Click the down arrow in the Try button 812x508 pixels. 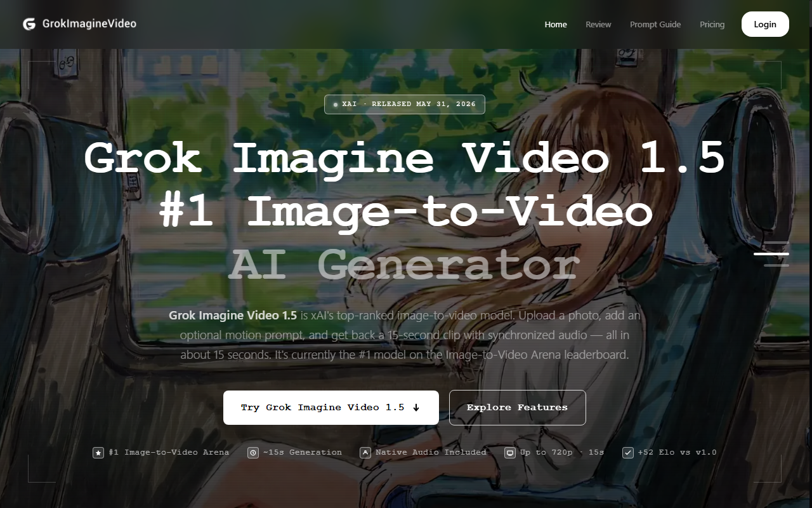(x=416, y=408)
